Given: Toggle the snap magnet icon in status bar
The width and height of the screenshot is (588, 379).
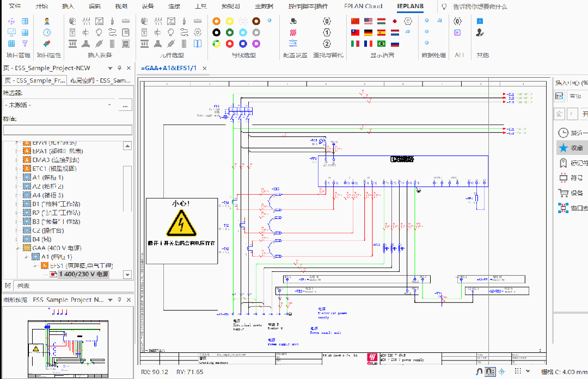Looking at the screenshot, I should (479, 371).
